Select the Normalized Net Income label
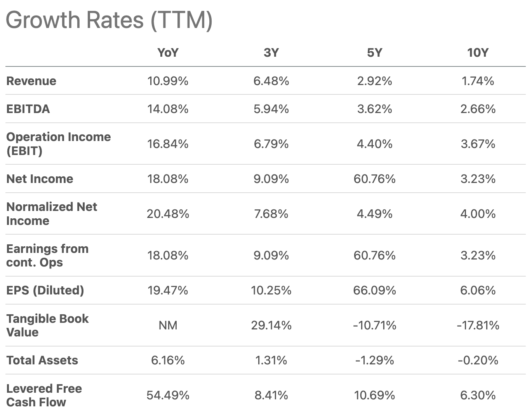Image resolution: width=532 pixels, height=418 pixels. (x=52, y=214)
